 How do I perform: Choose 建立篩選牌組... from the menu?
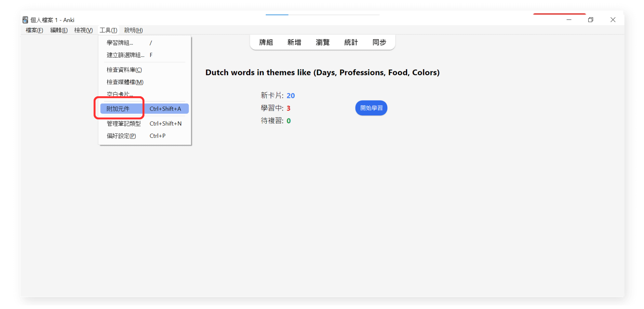click(126, 55)
